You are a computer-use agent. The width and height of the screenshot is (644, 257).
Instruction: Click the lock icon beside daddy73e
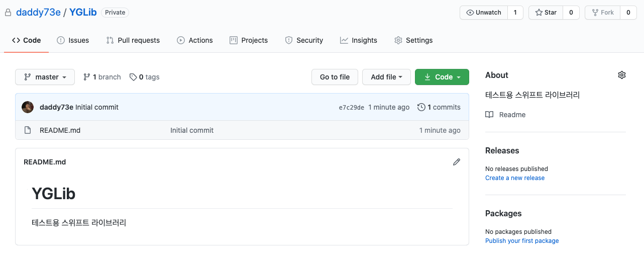click(x=8, y=13)
